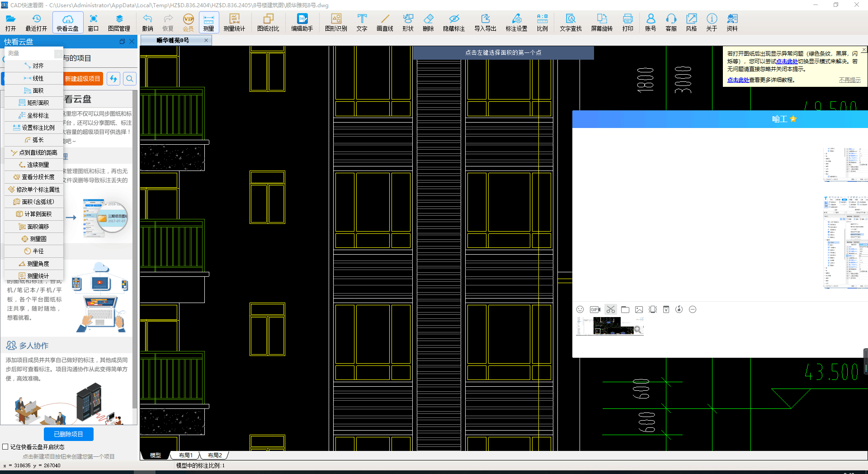Choose 矩形面积 rectangle area
This screenshot has height=474, width=868.
click(34, 103)
